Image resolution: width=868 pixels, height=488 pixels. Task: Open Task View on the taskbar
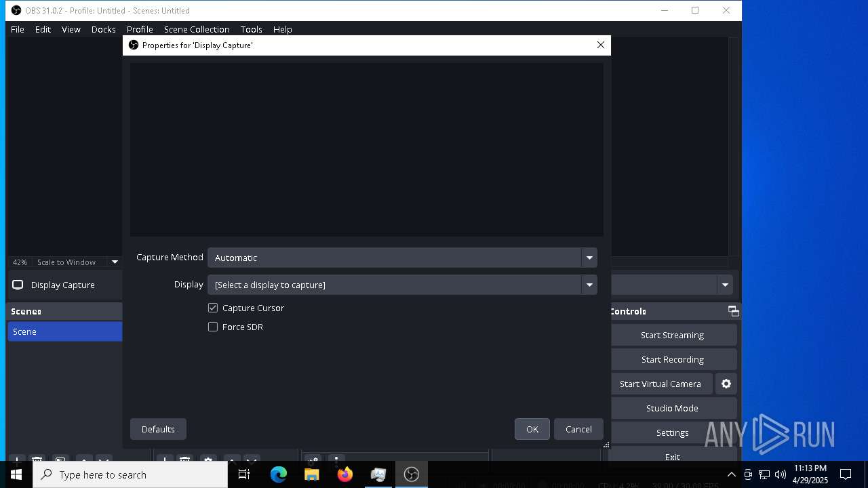tap(244, 474)
